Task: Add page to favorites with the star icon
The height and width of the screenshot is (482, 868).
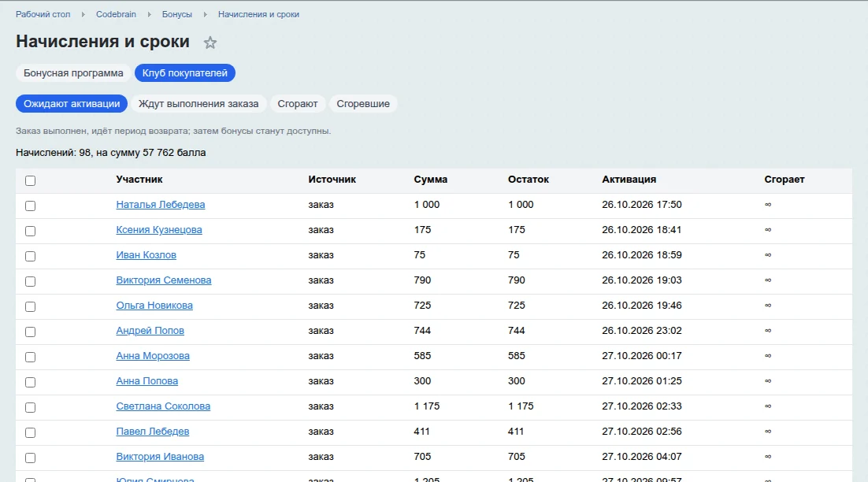Action: pyautogui.click(x=210, y=43)
